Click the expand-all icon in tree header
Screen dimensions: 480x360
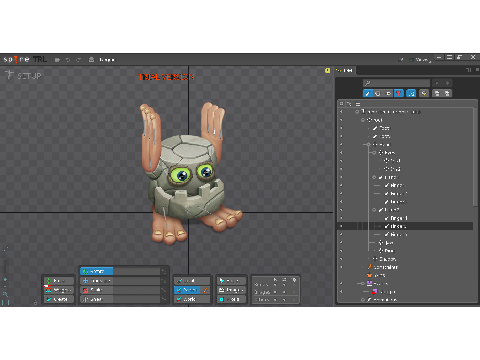pos(341,104)
